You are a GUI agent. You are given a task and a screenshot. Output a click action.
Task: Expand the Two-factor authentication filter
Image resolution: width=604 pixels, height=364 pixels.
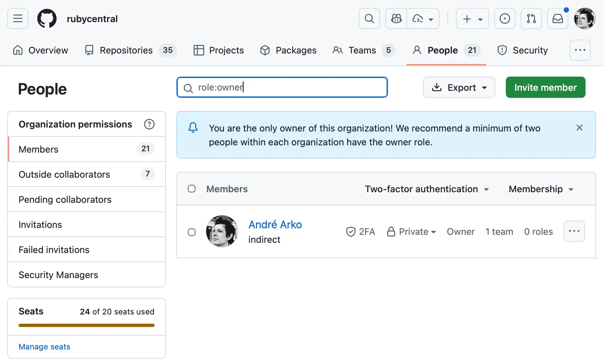[427, 189]
